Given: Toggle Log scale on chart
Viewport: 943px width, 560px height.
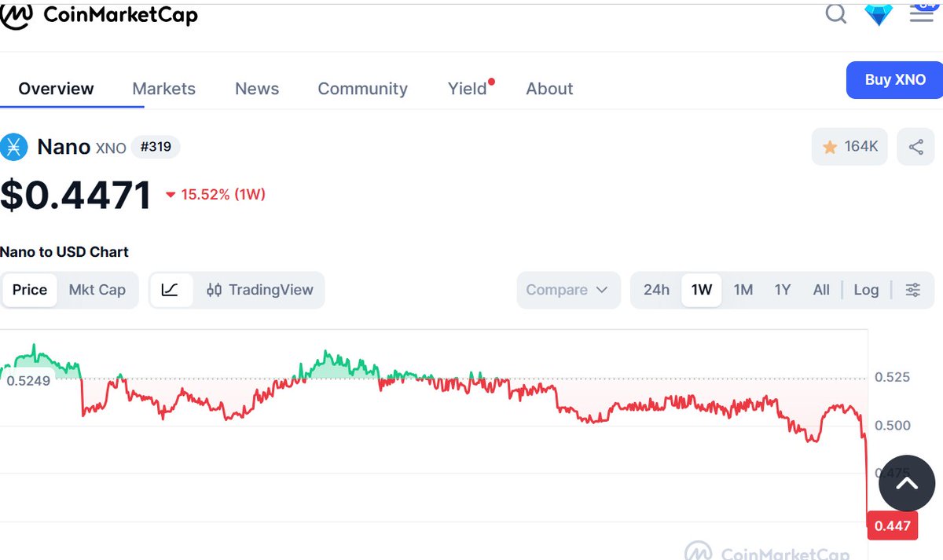Looking at the screenshot, I should 866,290.
